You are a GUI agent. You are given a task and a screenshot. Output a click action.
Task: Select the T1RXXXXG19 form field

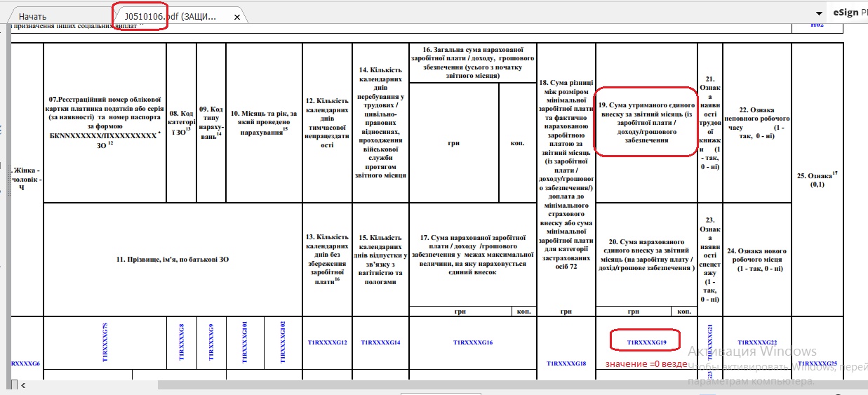tap(646, 342)
